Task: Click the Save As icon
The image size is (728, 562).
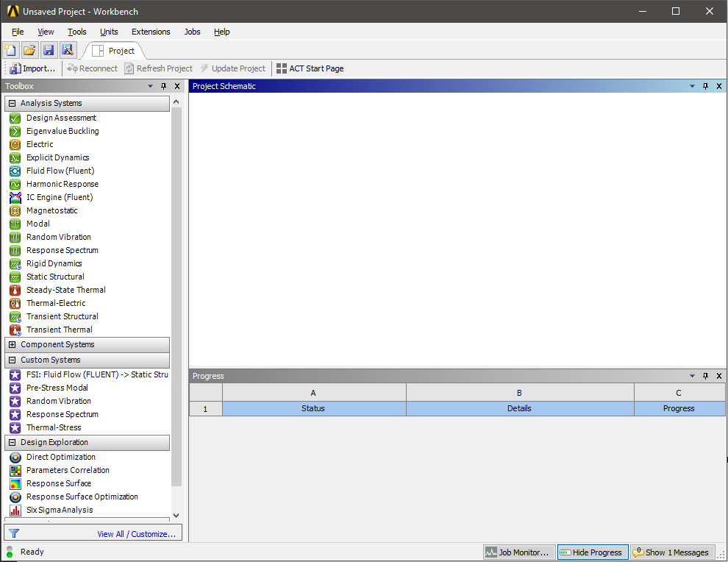Action: click(68, 50)
